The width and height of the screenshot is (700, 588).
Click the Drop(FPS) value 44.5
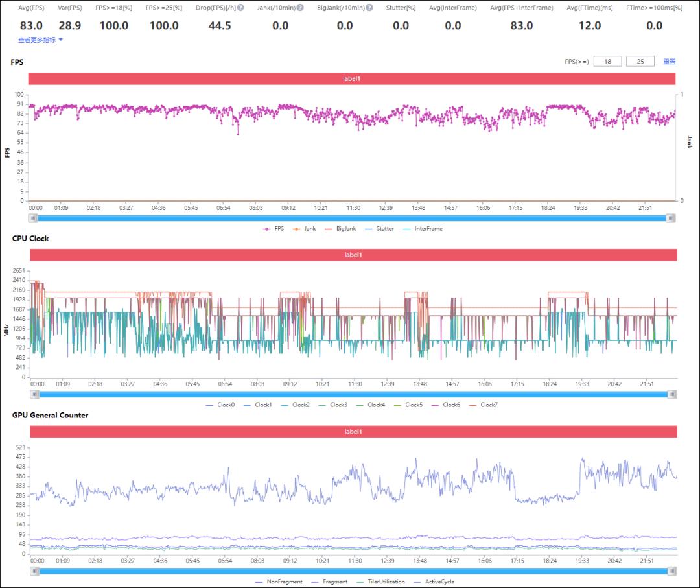point(220,25)
